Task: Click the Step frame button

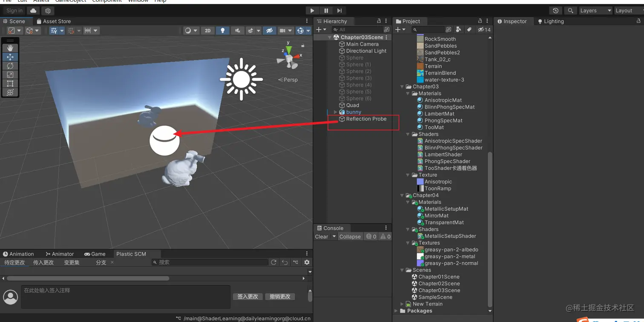Action: 339,11
